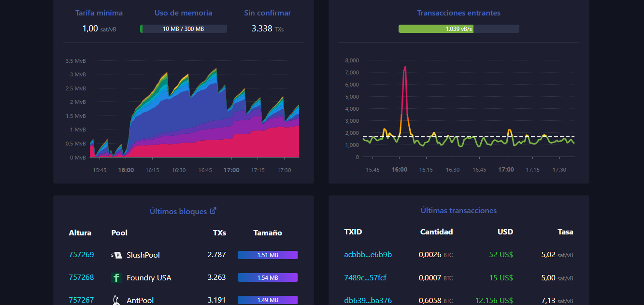Click the 1,00 sat/vB minimum fee value

coord(99,29)
